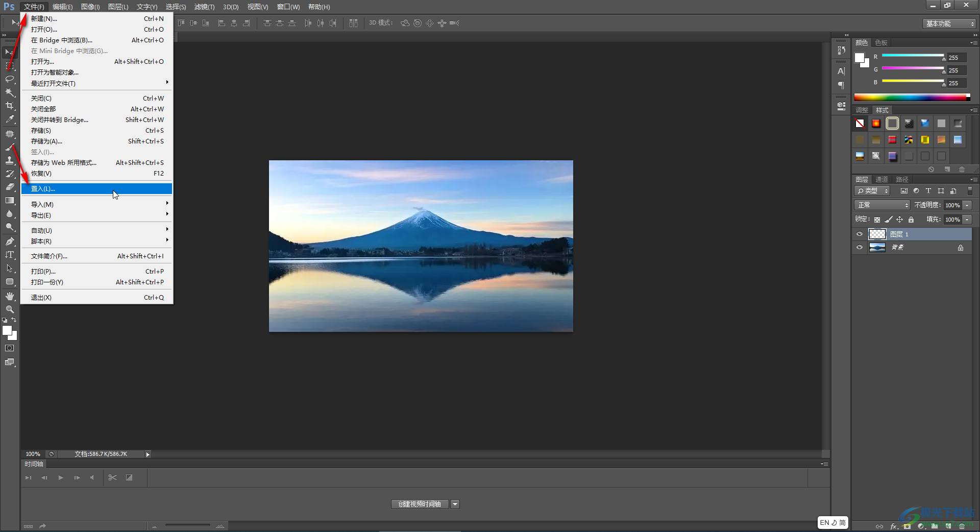Open dropdown arrow beside 创建视频时间轴
980x532 pixels.
(x=455, y=504)
